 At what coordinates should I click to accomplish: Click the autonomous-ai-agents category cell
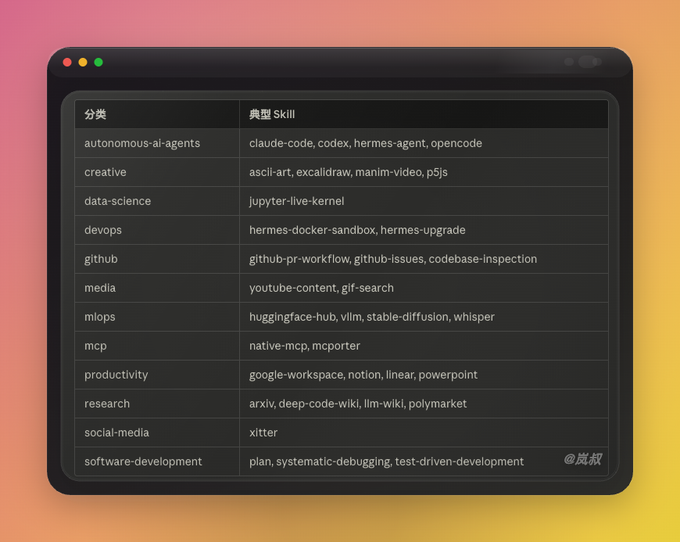[x=157, y=143]
